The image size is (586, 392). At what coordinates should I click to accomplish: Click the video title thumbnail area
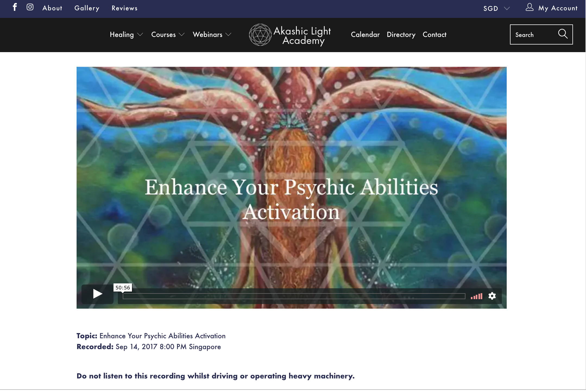pos(291,187)
